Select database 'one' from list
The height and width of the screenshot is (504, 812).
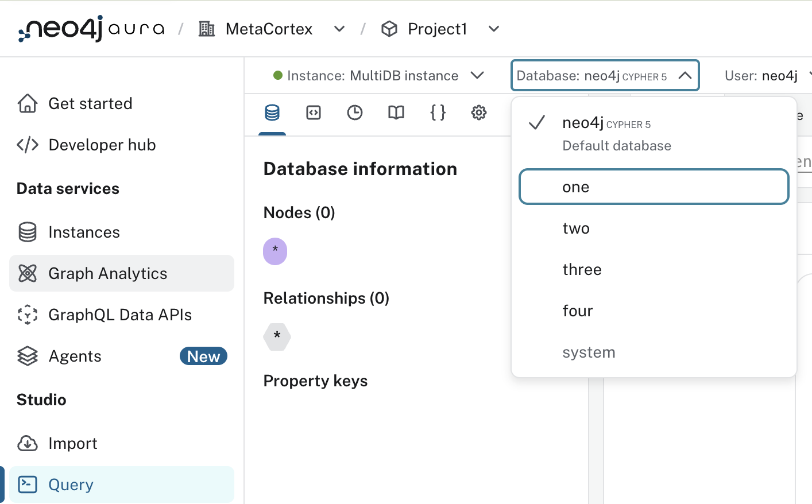tap(654, 187)
